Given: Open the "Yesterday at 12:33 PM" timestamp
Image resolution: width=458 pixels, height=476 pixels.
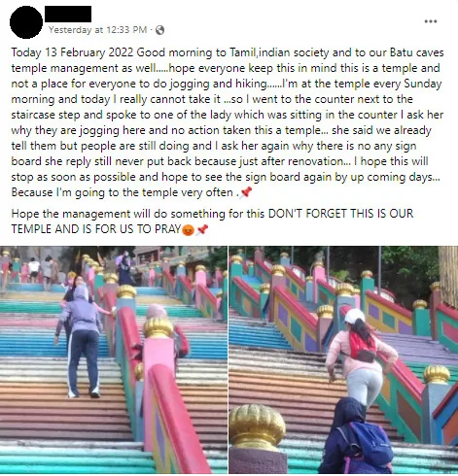Looking at the screenshot, I should pos(97,30).
